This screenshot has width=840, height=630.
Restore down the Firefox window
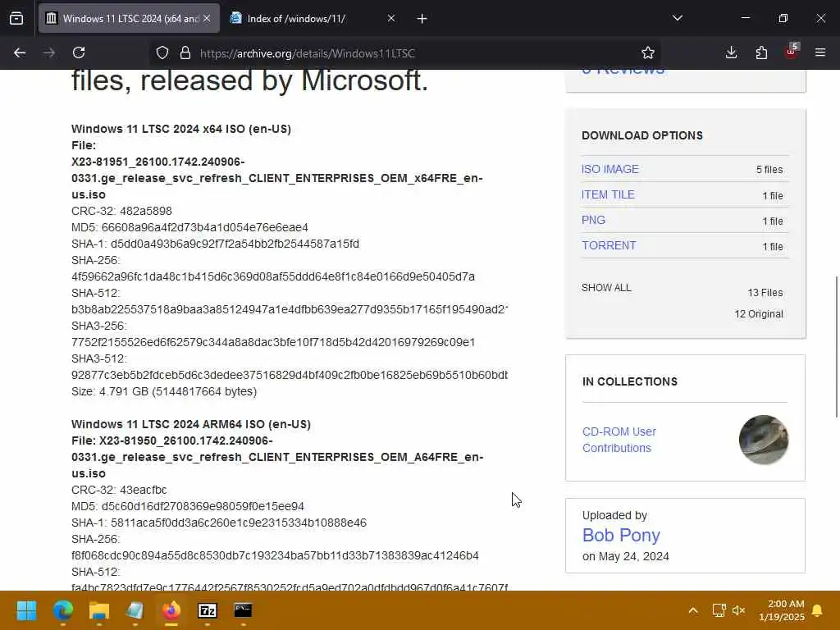[783, 18]
